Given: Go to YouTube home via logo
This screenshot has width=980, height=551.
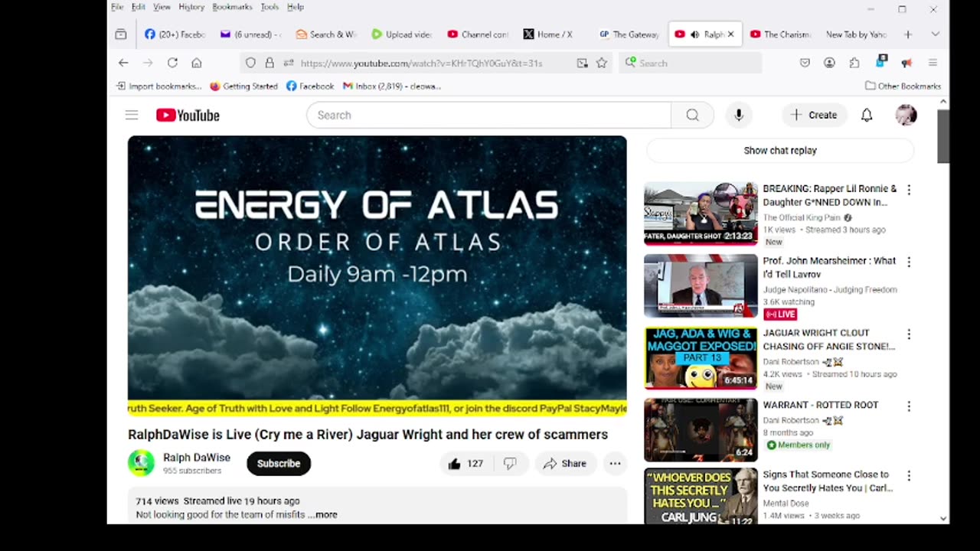Looking at the screenshot, I should click(x=188, y=115).
